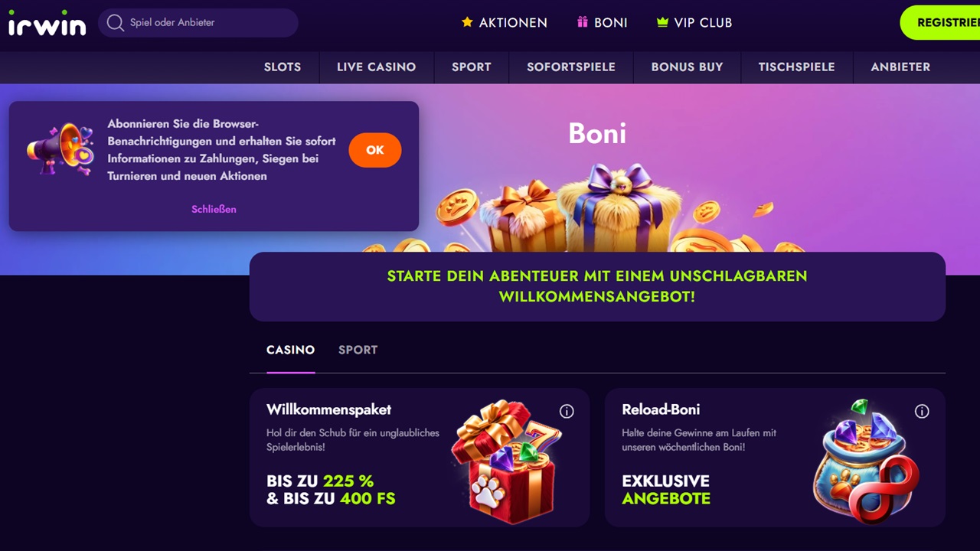Screen dimensions: 980x551
Task: Open the Live Casino menu item
Action: [376, 67]
